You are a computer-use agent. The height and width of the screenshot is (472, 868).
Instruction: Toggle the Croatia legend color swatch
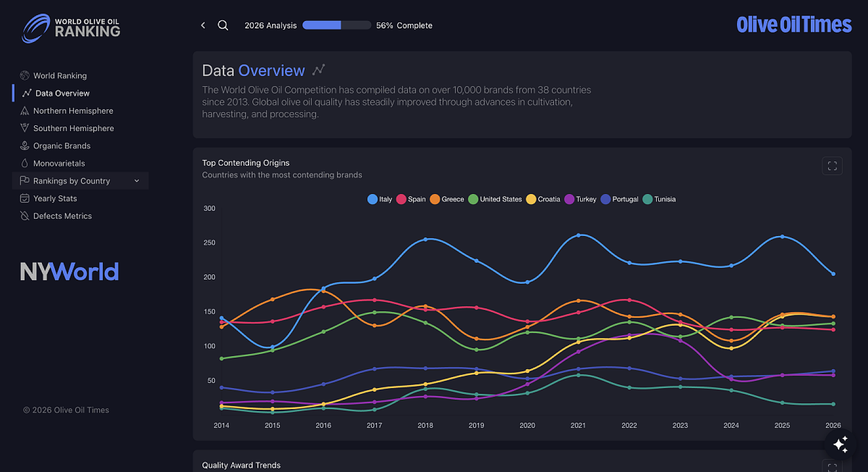[531, 199]
